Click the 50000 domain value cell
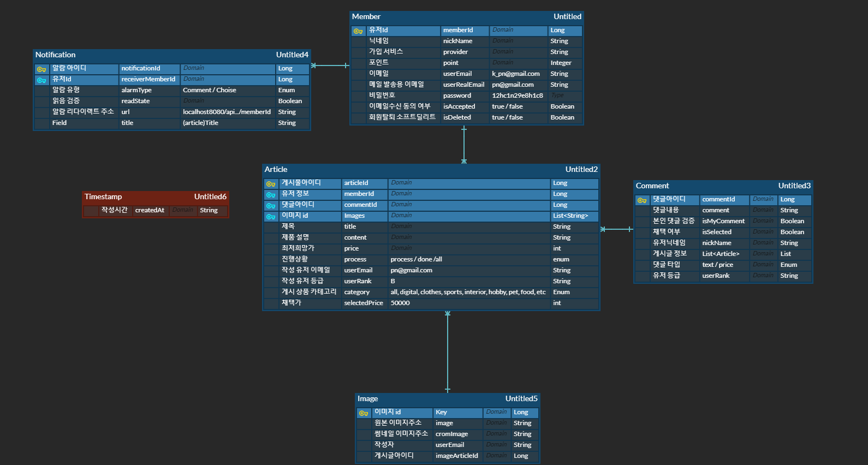The width and height of the screenshot is (868, 465). tap(469, 303)
